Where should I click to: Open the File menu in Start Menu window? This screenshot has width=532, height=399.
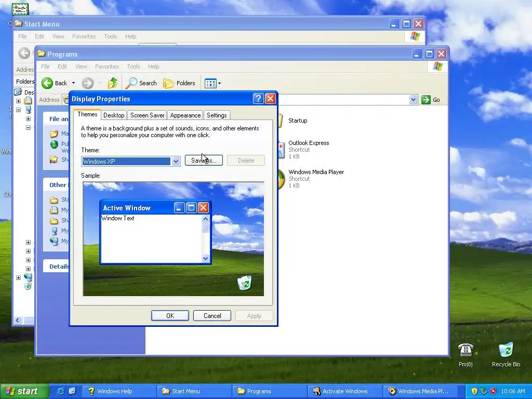(22, 36)
